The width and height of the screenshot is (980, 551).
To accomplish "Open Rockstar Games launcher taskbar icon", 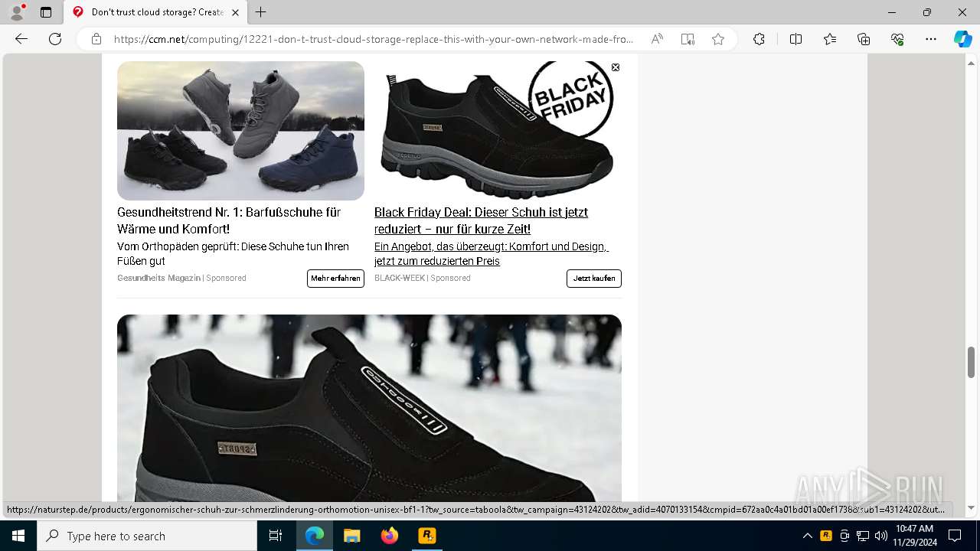I will (426, 536).
